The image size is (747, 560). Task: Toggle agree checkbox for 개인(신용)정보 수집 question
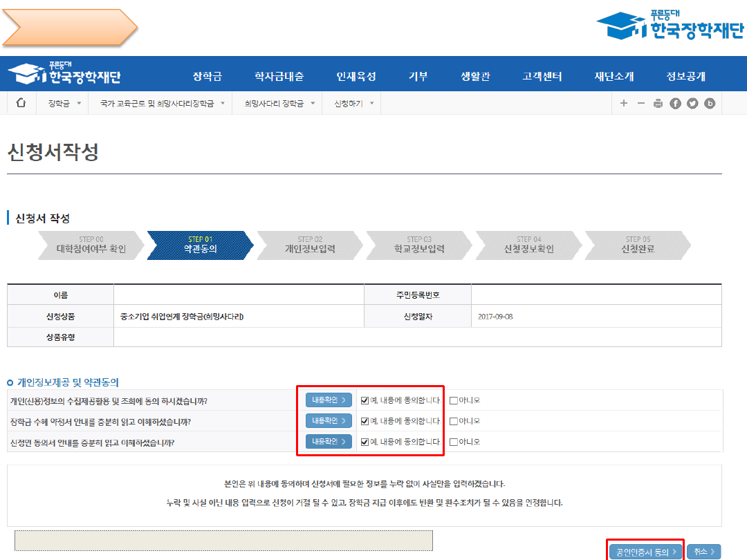(x=365, y=400)
